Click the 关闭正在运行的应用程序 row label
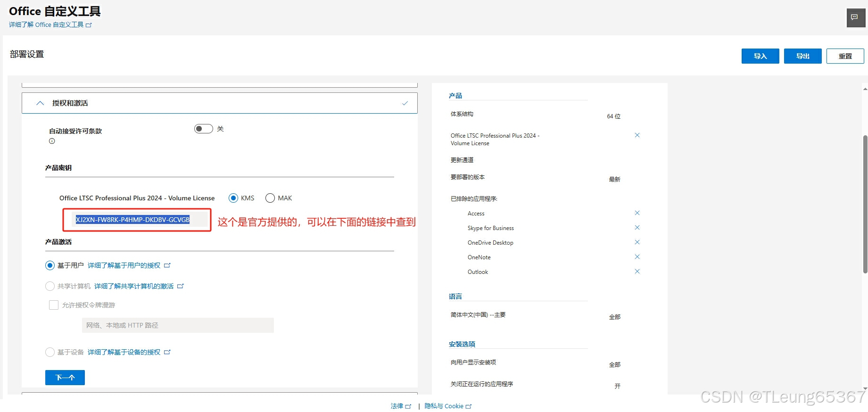The image size is (868, 412). point(482,384)
